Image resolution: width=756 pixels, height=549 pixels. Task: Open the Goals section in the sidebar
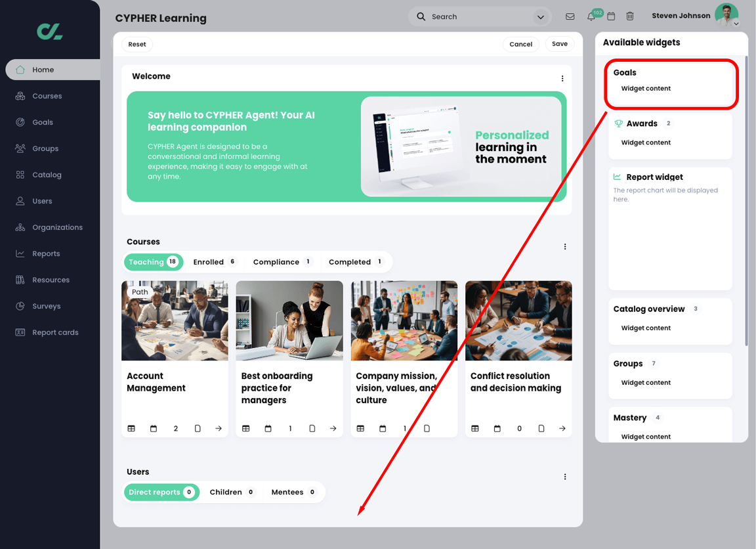tap(42, 122)
